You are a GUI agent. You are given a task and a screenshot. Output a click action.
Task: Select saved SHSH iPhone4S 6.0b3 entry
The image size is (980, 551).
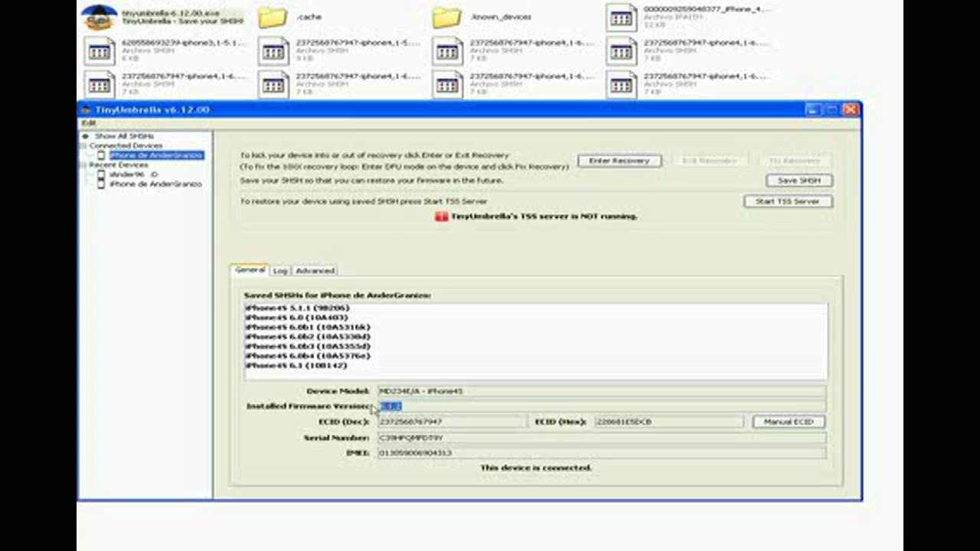click(x=308, y=346)
